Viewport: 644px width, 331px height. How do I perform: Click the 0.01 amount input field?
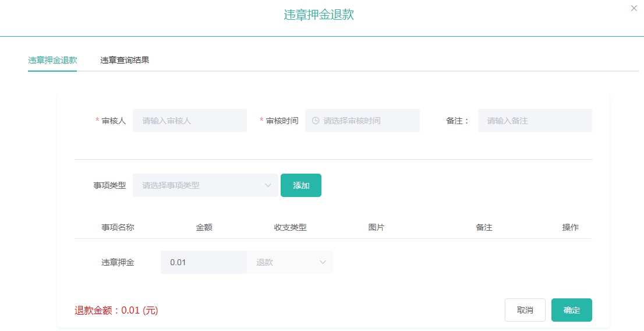point(203,262)
